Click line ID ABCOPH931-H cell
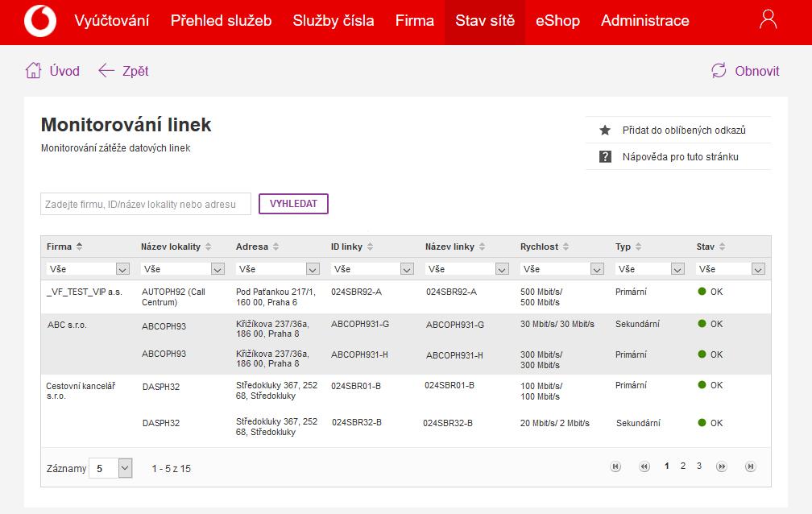 (359, 354)
